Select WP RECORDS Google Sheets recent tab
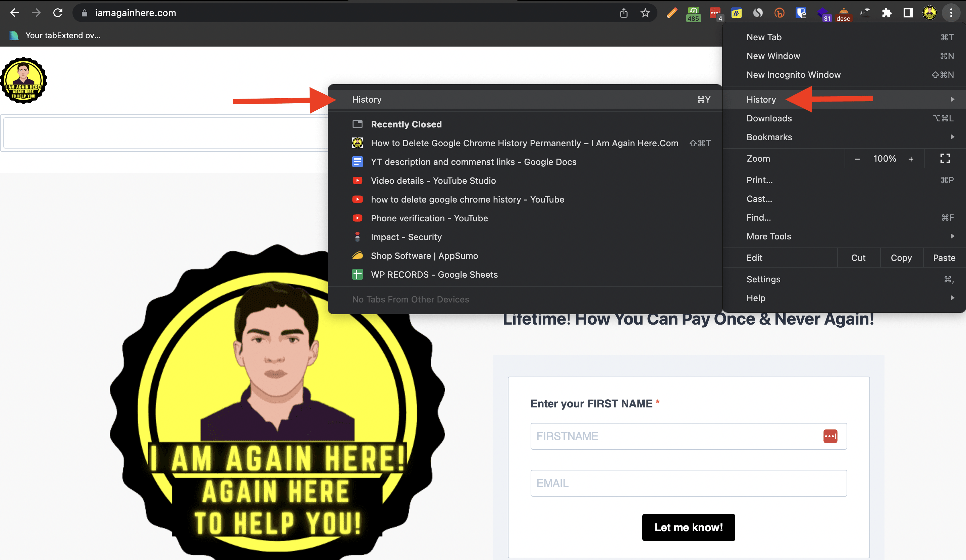The height and width of the screenshot is (560, 966). coord(434,274)
